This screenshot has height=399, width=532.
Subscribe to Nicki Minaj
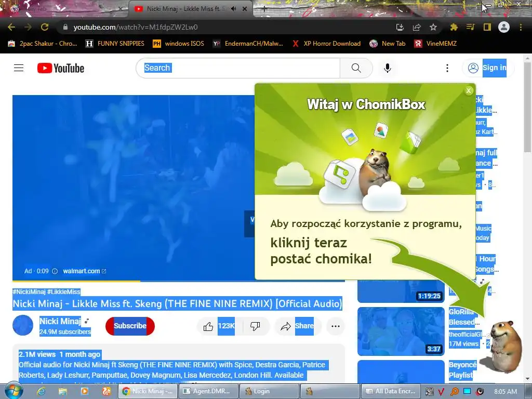(130, 326)
